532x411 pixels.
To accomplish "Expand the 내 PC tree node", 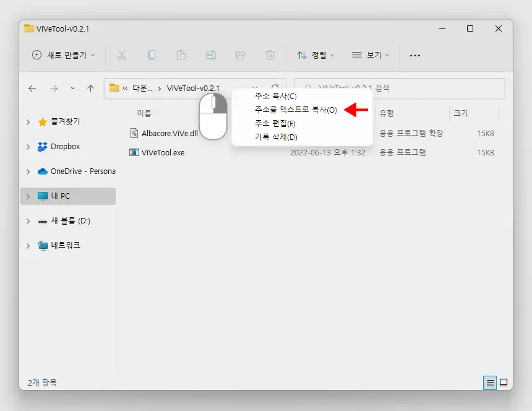I will pos(28,196).
